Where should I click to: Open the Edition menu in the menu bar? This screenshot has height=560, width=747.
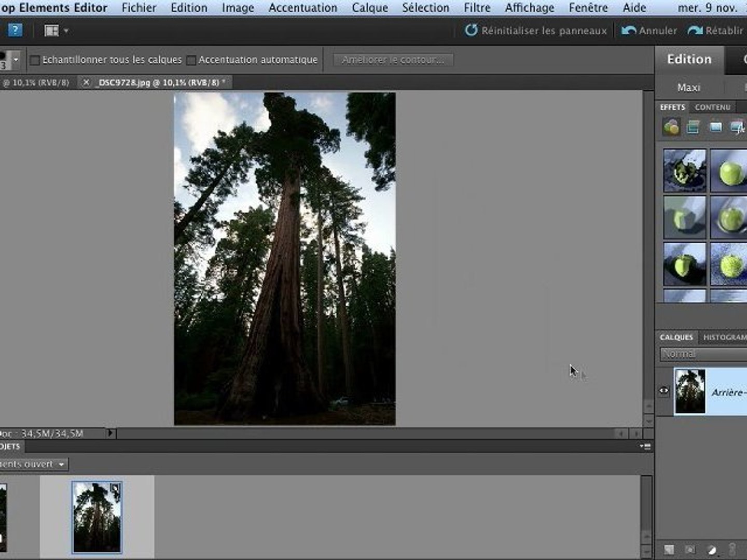pos(189,8)
